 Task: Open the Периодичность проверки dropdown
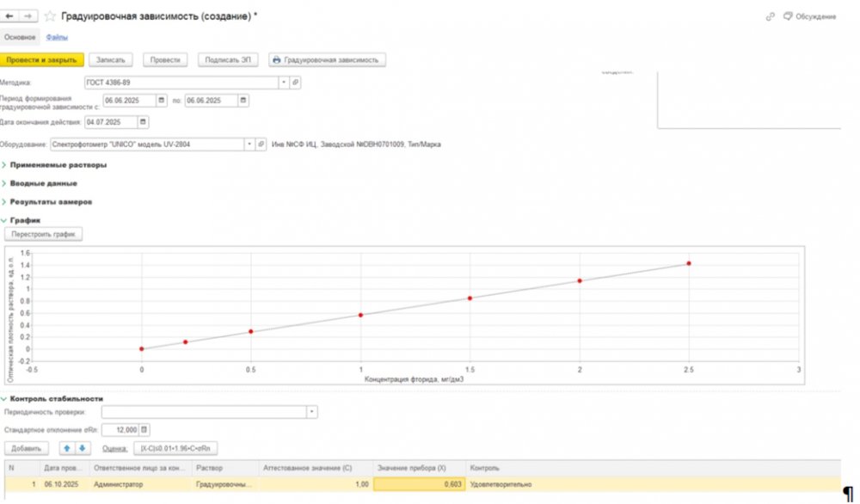click(x=311, y=412)
